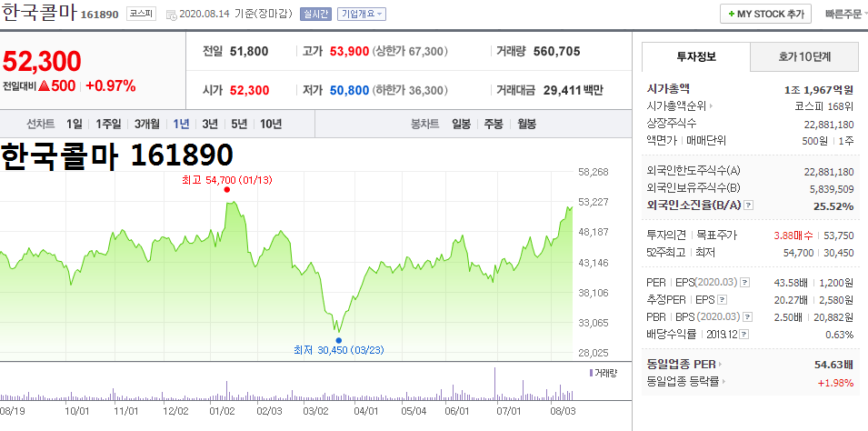This screenshot has width=868, height=431.
Task: Click the 외국인보유주식수(B) 5,839,509 value
Action: point(832,189)
